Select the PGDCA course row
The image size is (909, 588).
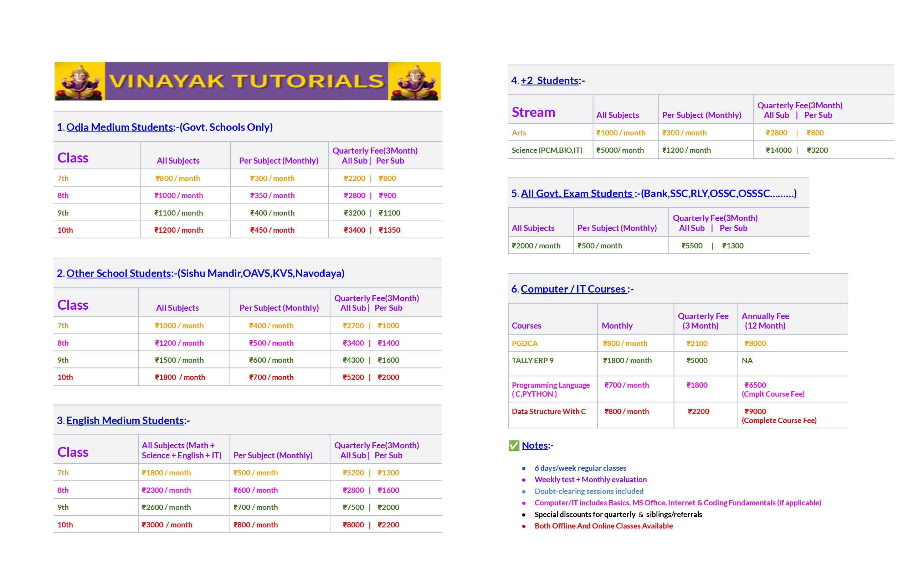[x=678, y=343]
